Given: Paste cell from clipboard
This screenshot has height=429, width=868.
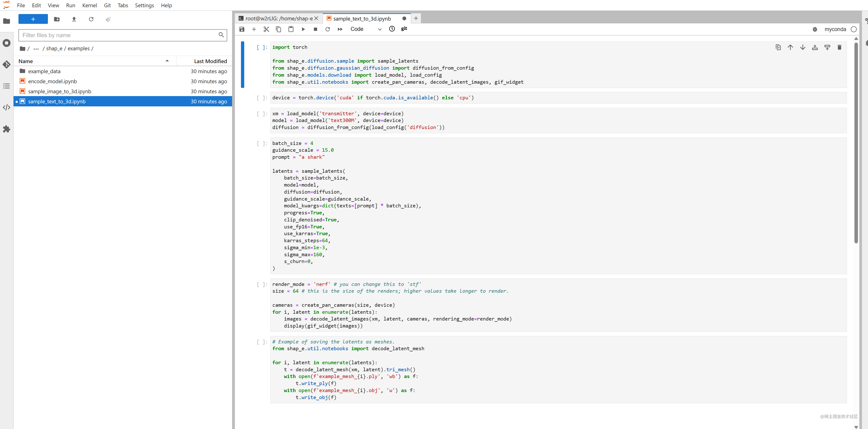Looking at the screenshot, I should point(291,29).
